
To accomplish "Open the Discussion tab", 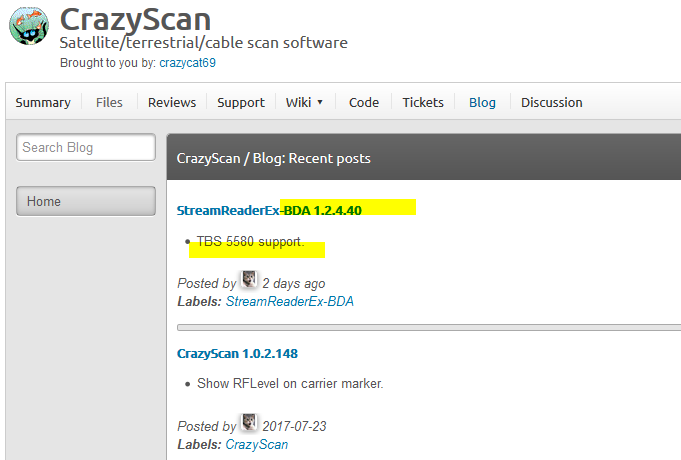I will [x=551, y=102].
